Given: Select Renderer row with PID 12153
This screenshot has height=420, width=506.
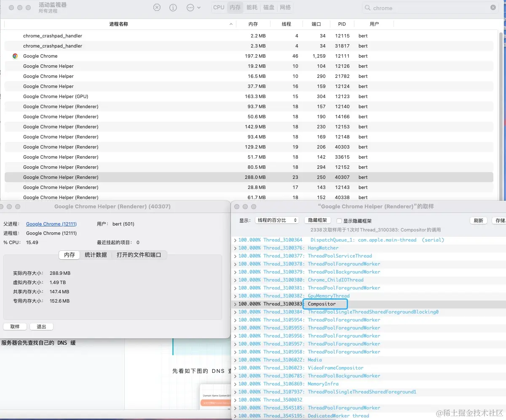Looking at the screenshot, I should click(249, 127).
